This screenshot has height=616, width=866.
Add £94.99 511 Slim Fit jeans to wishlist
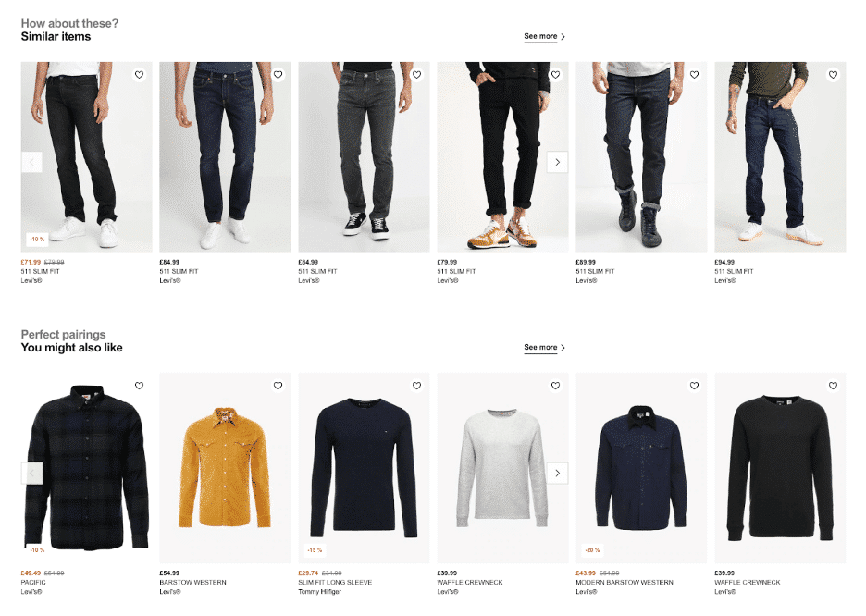coord(833,75)
